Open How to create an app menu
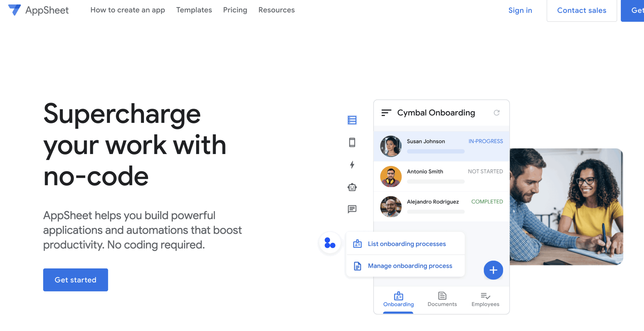This screenshot has height=331, width=644. click(x=128, y=10)
